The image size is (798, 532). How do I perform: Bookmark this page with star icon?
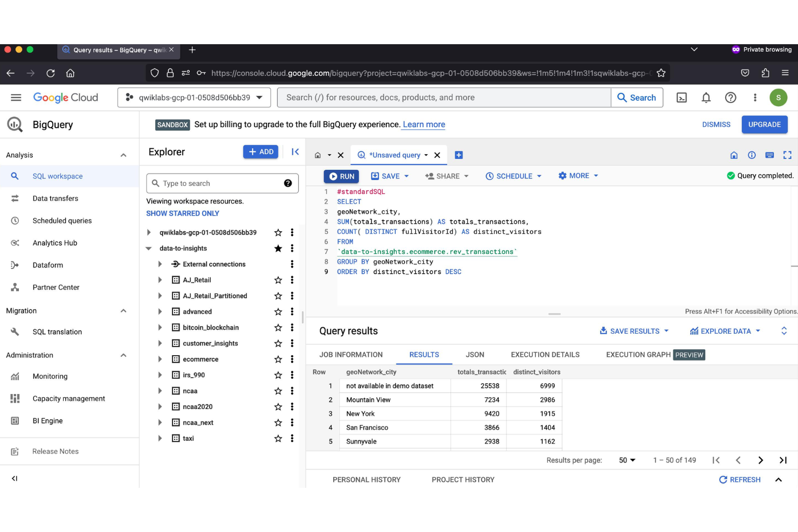661,73
